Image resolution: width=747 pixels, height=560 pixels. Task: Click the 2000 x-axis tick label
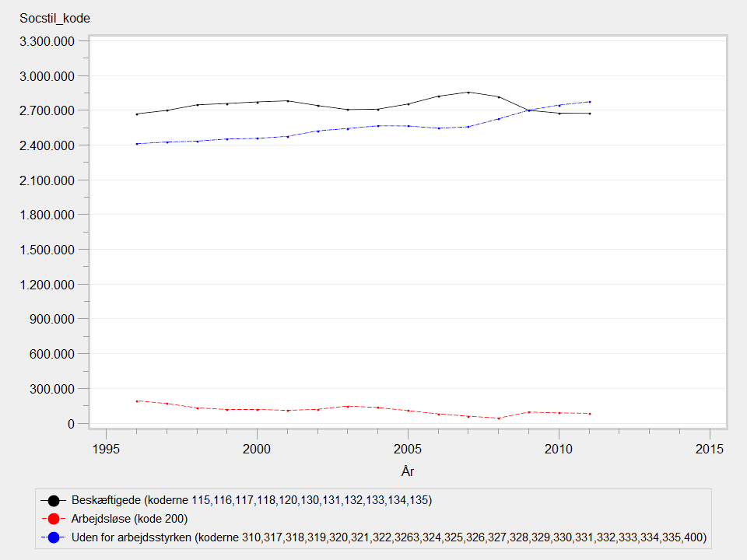(x=257, y=449)
